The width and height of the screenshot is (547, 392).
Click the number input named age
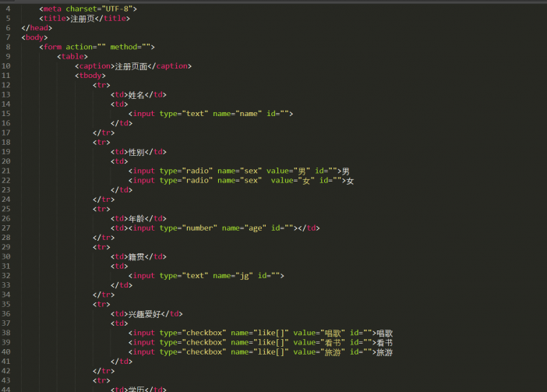pos(215,228)
